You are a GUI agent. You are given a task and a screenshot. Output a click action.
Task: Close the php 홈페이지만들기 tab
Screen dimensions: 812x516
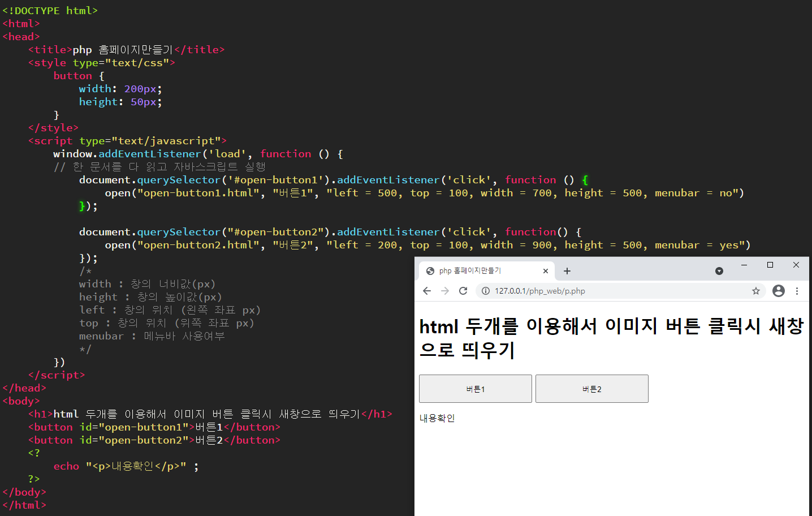point(546,271)
